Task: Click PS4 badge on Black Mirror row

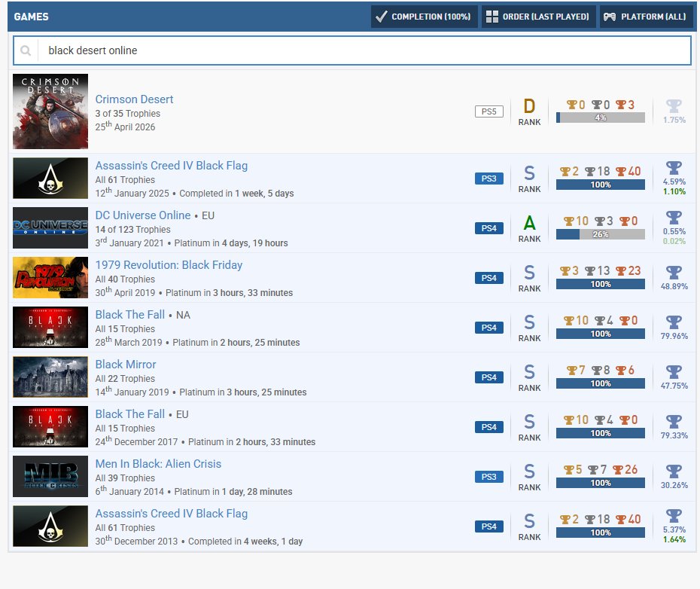Action: pyautogui.click(x=488, y=377)
